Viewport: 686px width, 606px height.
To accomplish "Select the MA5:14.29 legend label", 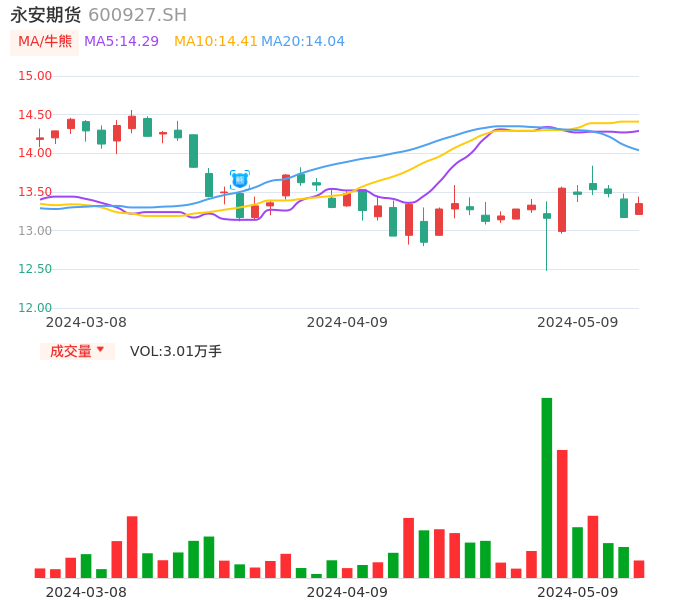I will pos(121,41).
